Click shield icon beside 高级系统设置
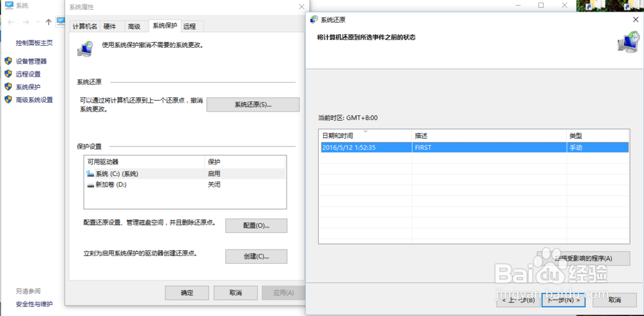 tap(8, 99)
